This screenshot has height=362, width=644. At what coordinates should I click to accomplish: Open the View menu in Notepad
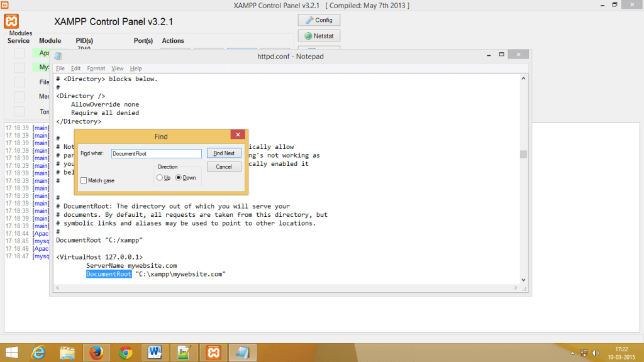click(117, 68)
